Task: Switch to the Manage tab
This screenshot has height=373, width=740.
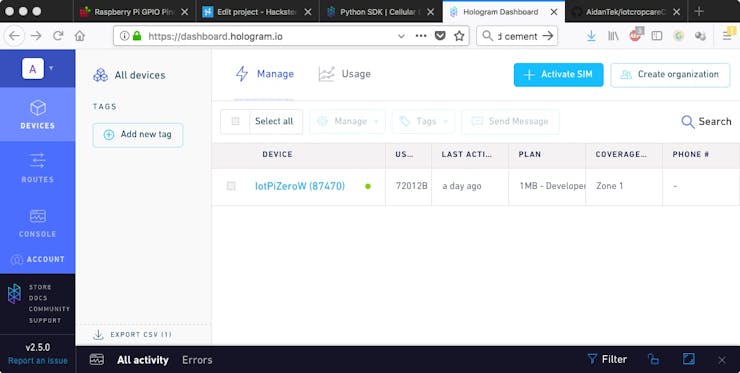Action: coord(264,74)
